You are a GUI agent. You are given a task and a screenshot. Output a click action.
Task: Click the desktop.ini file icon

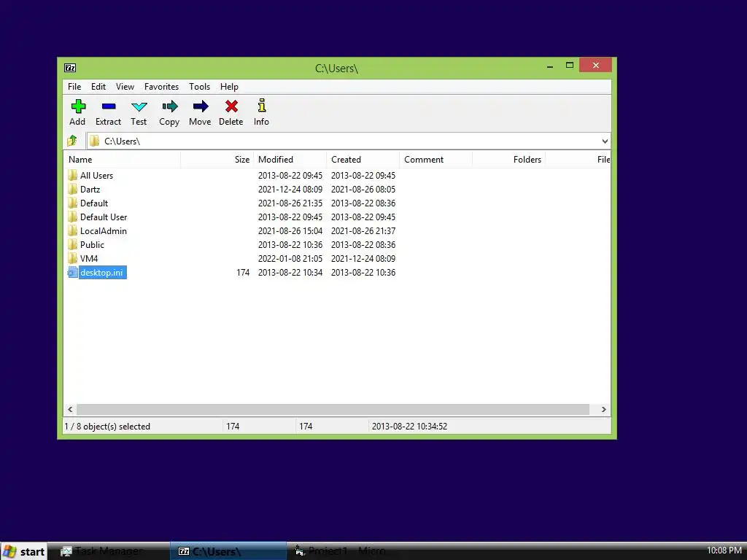tap(72, 273)
